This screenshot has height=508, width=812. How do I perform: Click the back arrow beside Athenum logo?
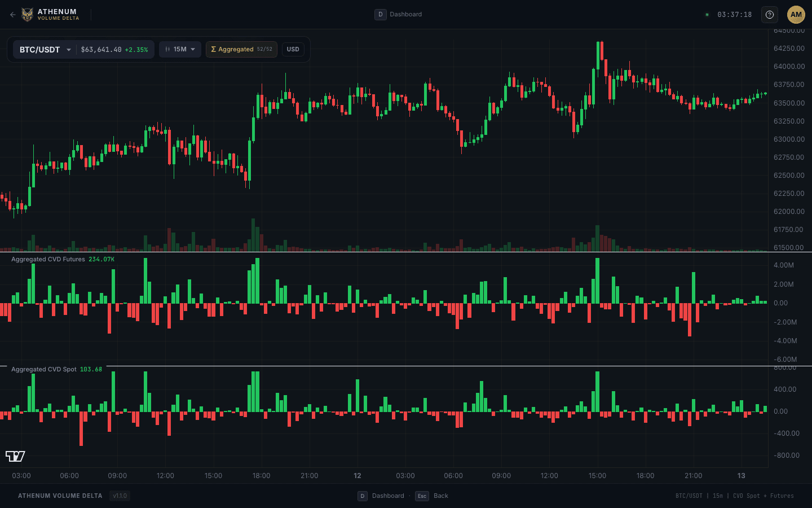12,15
